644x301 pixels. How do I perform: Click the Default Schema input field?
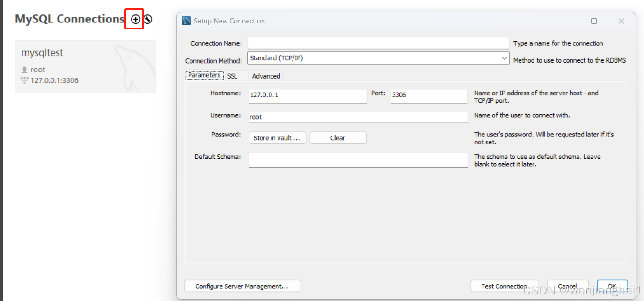click(x=358, y=160)
